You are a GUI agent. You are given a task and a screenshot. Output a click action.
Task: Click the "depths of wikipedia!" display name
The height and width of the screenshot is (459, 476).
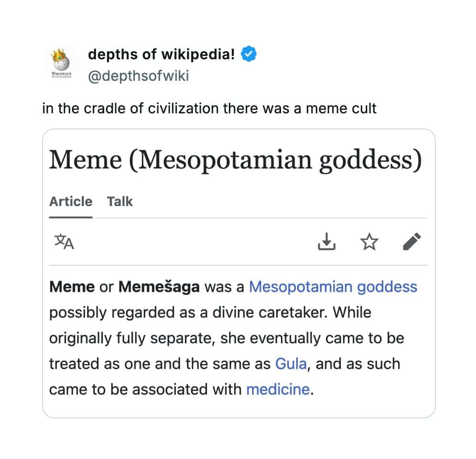tap(162, 55)
